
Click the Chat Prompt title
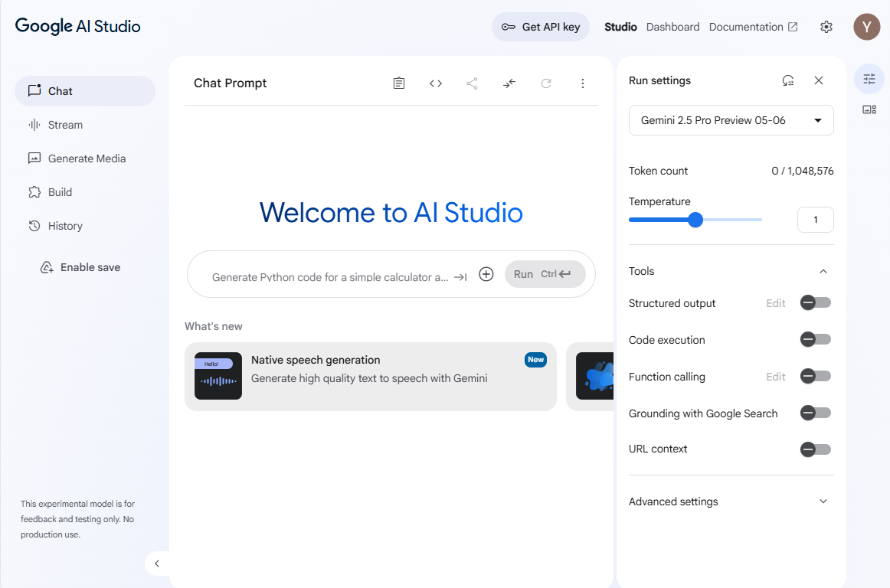click(230, 83)
